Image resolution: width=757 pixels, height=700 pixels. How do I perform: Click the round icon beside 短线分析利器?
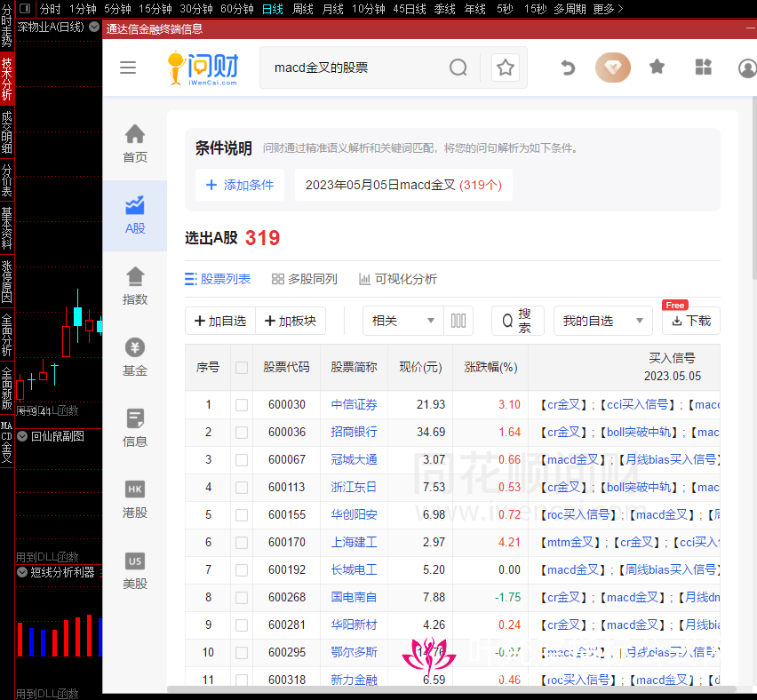(22, 572)
